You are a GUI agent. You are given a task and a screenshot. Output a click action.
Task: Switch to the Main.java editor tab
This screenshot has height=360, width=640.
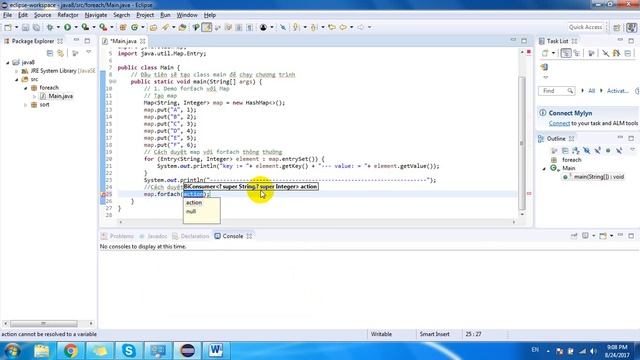(124, 41)
